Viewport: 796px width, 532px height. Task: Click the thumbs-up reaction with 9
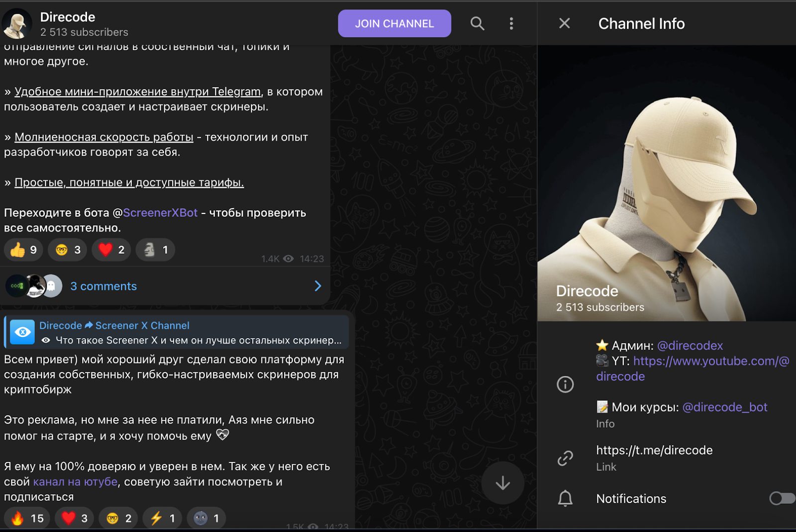coord(24,250)
